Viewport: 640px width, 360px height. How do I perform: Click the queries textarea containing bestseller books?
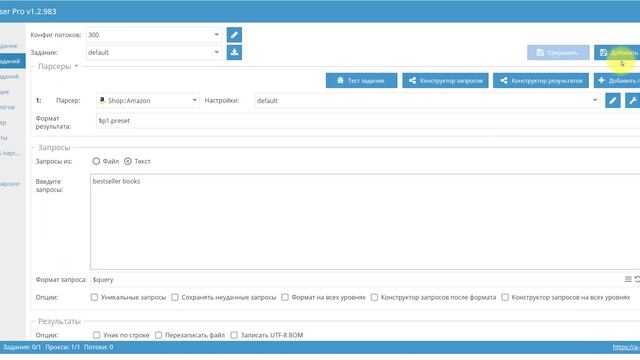tap(365, 222)
